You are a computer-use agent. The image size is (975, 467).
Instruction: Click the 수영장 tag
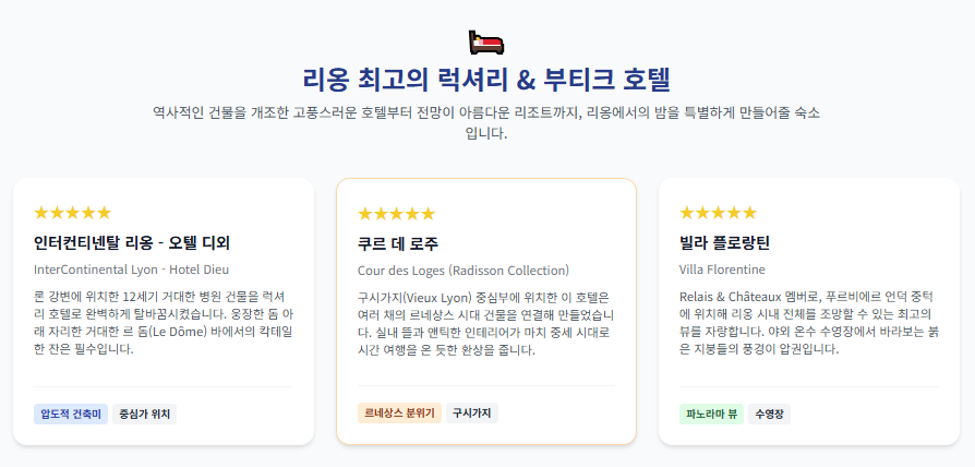pos(769,414)
